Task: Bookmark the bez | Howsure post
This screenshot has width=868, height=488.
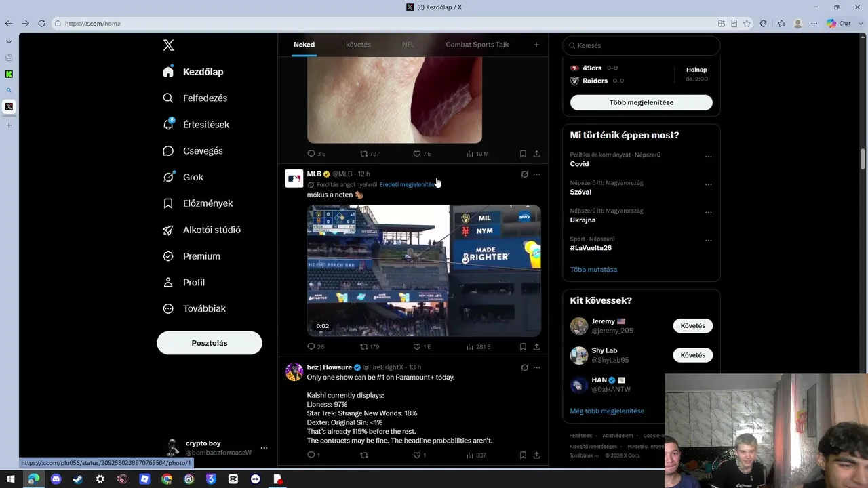Action: [x=523, y=455]
